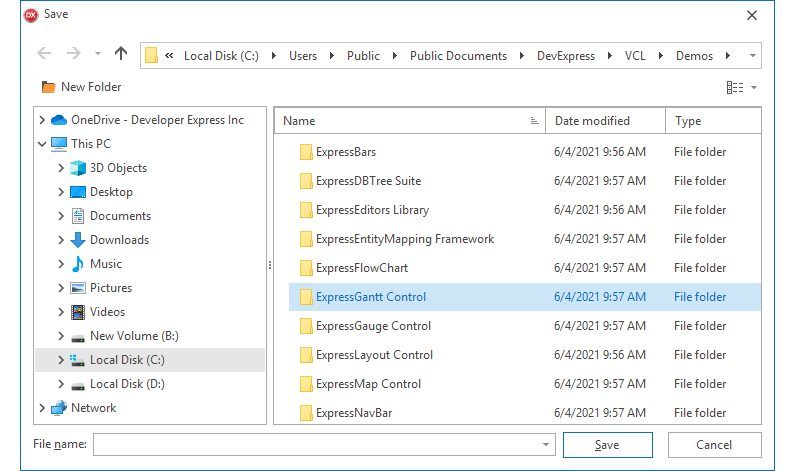Select the Downloads folder in navigation tree
This screenshot has height=471, width=796.
coord(119,240)
